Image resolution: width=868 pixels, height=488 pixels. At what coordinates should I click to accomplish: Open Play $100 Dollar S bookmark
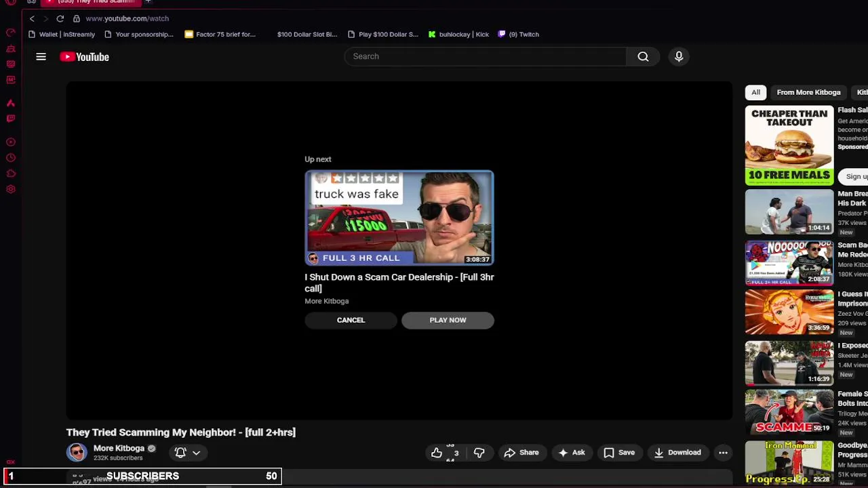click(383, 35)
